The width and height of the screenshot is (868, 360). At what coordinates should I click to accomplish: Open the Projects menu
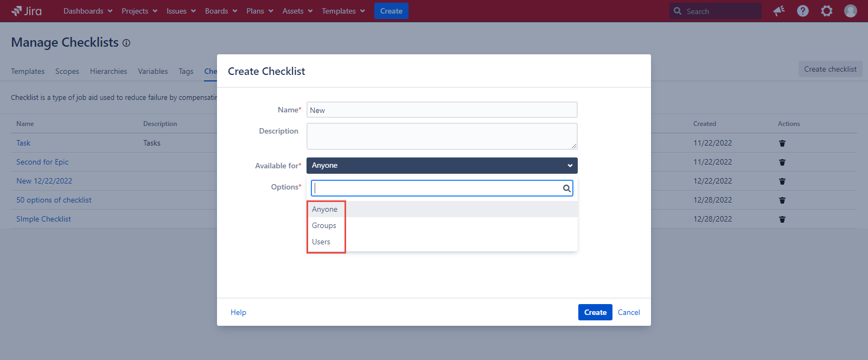(139, 11)
